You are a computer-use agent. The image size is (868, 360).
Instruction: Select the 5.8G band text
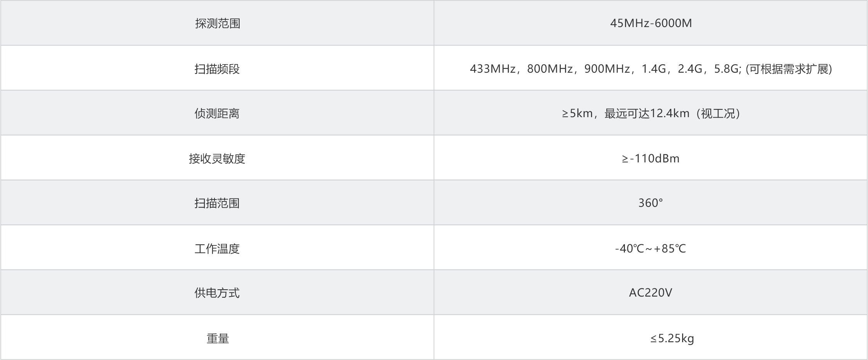[x=726, y=69]
